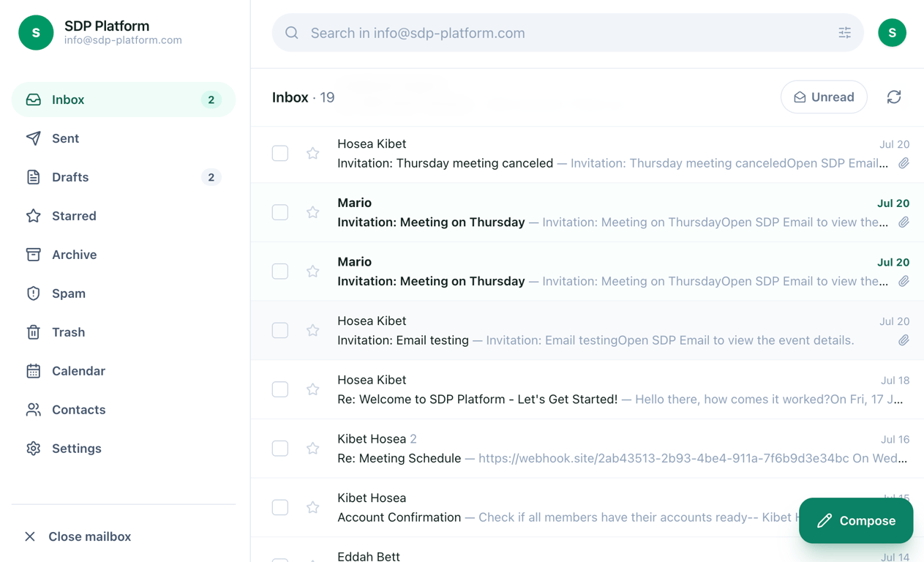The image size is (924, 562).
Task: Open email Invitation: Thursday meeting canceled
Action: tap(587, 154)
